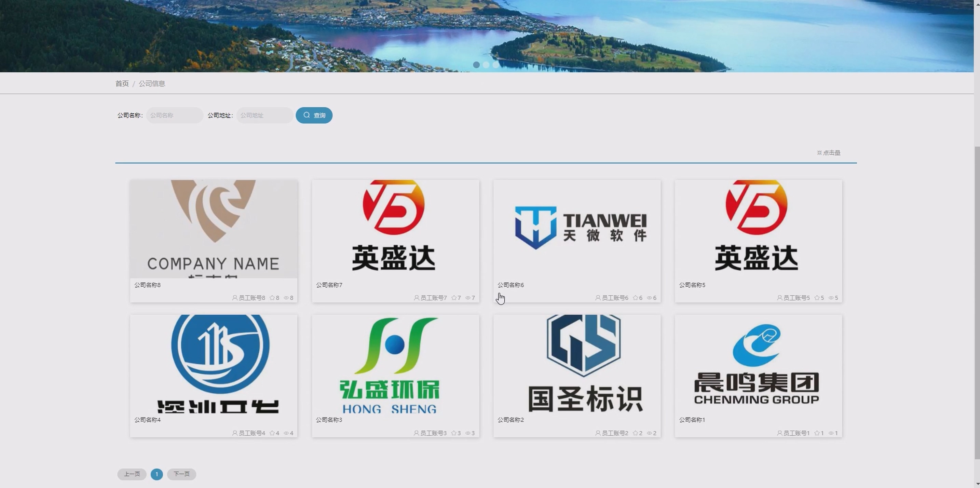980x488 pixels.
Task: Click the eye views icon on 公司名称4 card
Action: pyautogui.click(x=286, y=433)
